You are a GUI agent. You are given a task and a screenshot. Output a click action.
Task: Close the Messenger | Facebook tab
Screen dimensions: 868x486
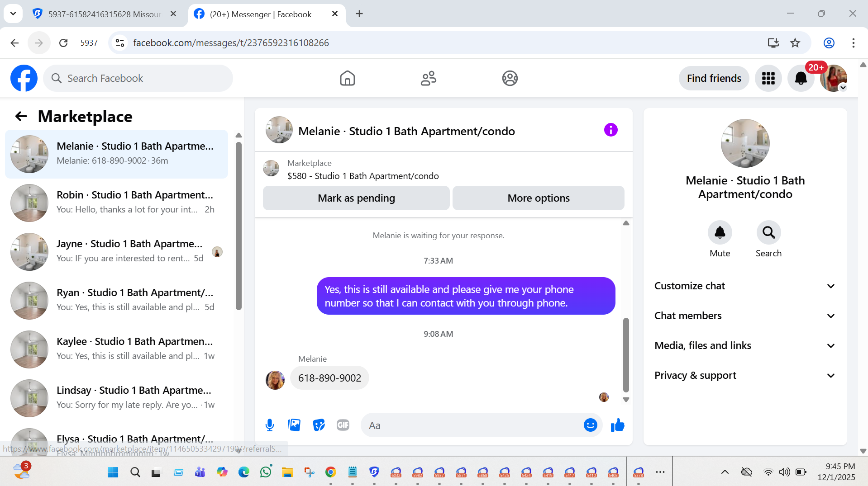[x=335, y=14]
